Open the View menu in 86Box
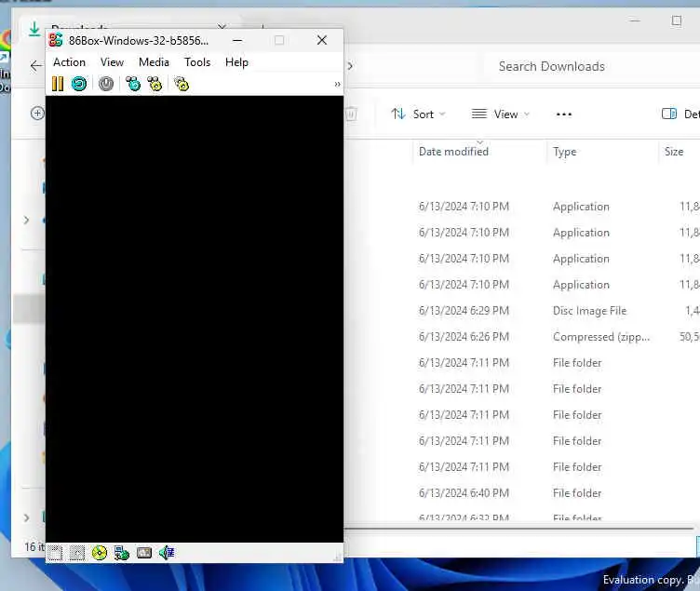Viewport: 700px width, 591px height. [x=112, y=62]
